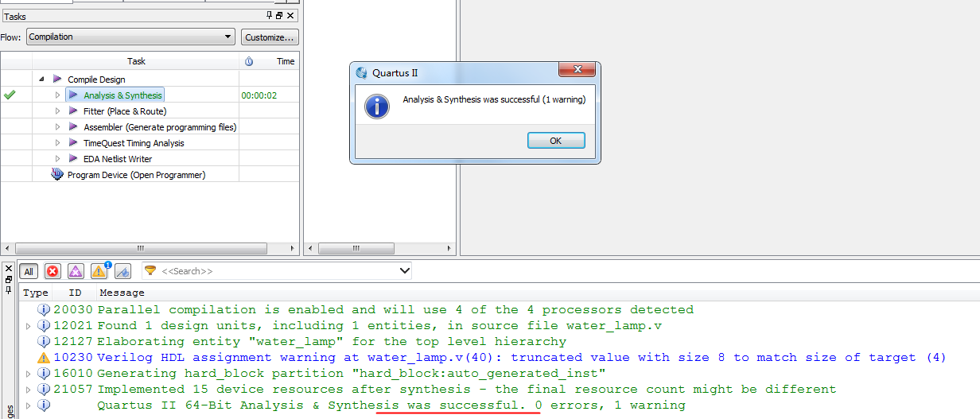
Task: Click the TimeQuest Timing Analysis play icon
Action: 73,143
